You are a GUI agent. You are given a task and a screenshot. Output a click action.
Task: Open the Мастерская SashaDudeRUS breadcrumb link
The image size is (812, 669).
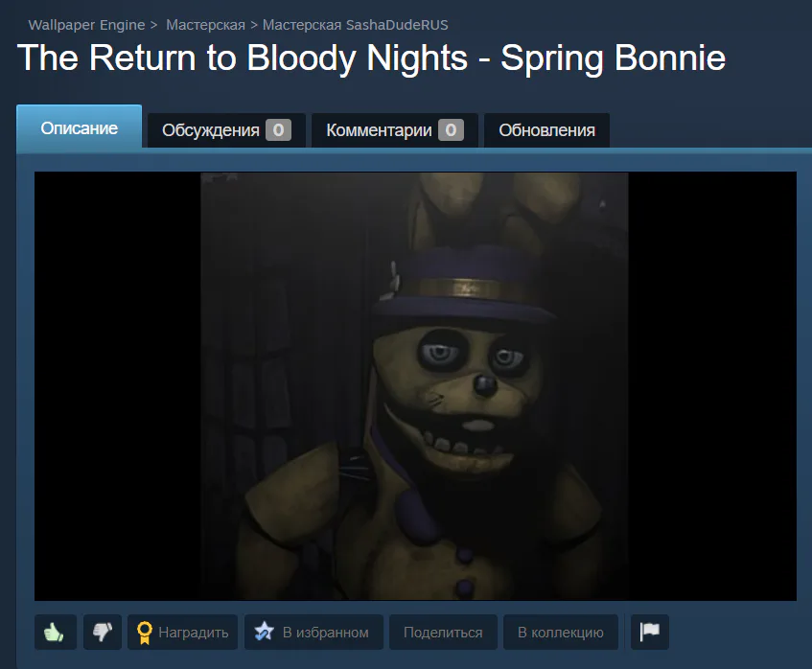pos(356,25)
